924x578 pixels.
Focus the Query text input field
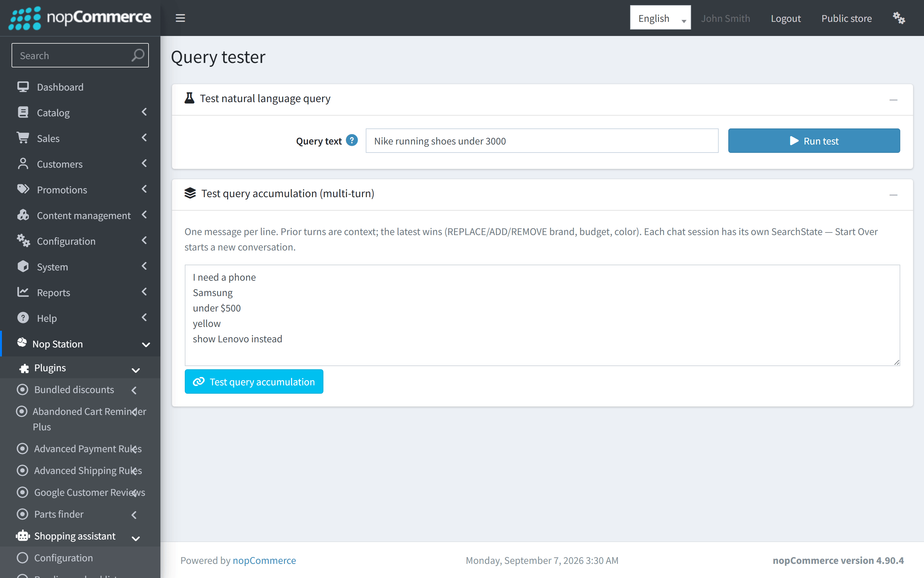[542, 141]
